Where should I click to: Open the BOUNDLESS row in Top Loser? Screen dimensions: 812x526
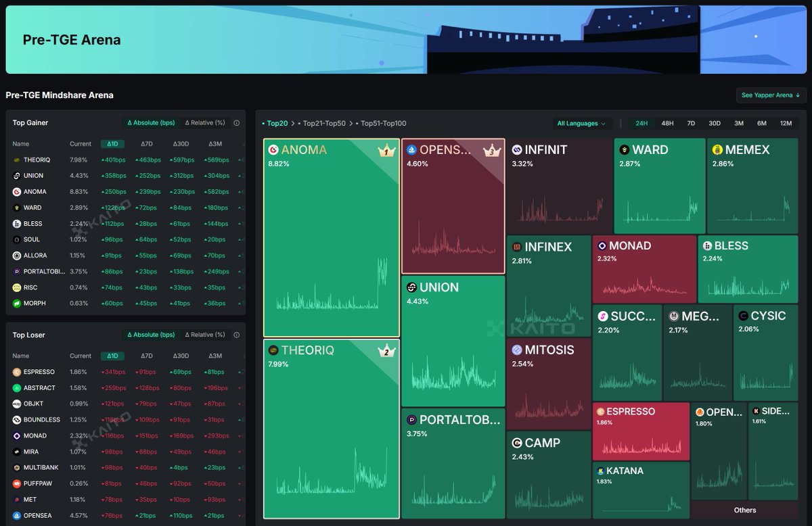pos(126,420)
